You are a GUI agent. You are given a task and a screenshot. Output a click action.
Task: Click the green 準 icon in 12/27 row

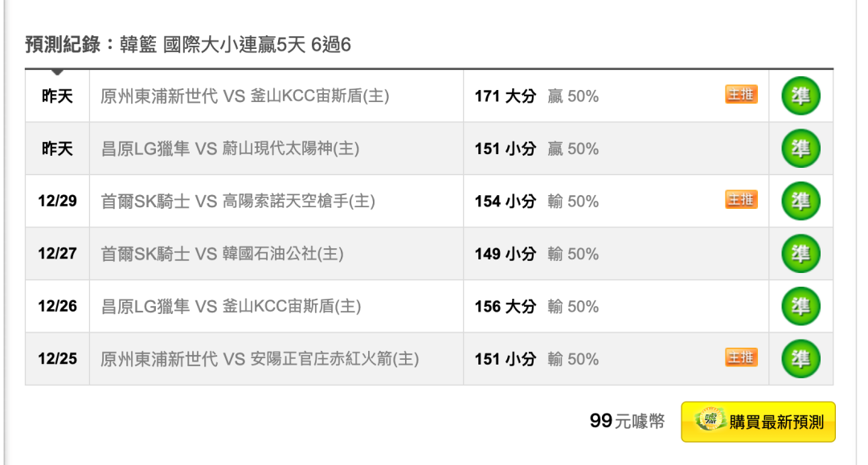click(800, 254)
